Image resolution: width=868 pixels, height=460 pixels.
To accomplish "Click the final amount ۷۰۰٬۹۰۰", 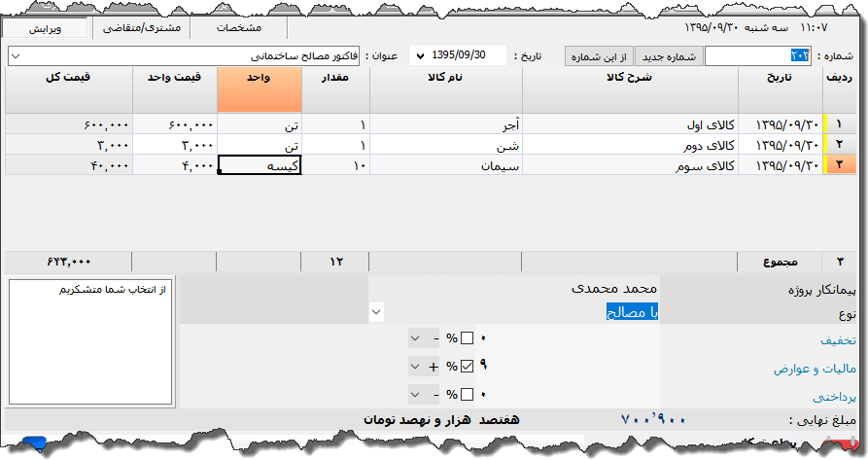I will (x=653, y=420).
